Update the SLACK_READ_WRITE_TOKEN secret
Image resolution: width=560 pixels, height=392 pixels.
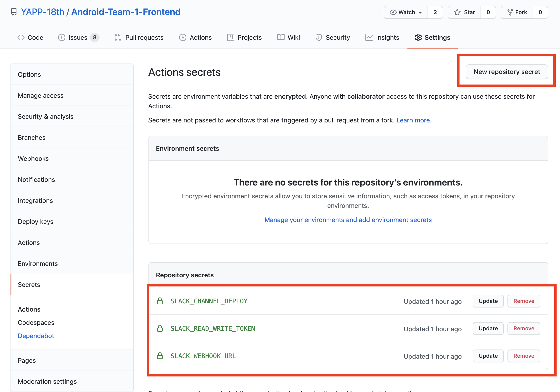click(488, 328)
